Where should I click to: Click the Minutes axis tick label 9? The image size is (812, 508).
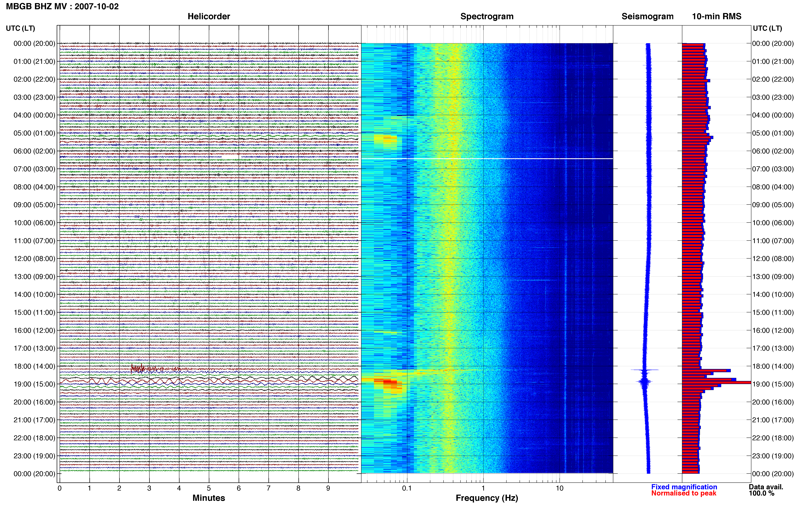[x=328, y=488]
